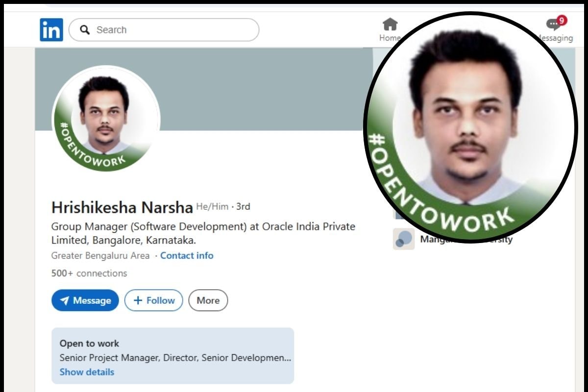Click the Messaging label in navigation
Screen dimensions: 588x392
click(x=556, y=38)
